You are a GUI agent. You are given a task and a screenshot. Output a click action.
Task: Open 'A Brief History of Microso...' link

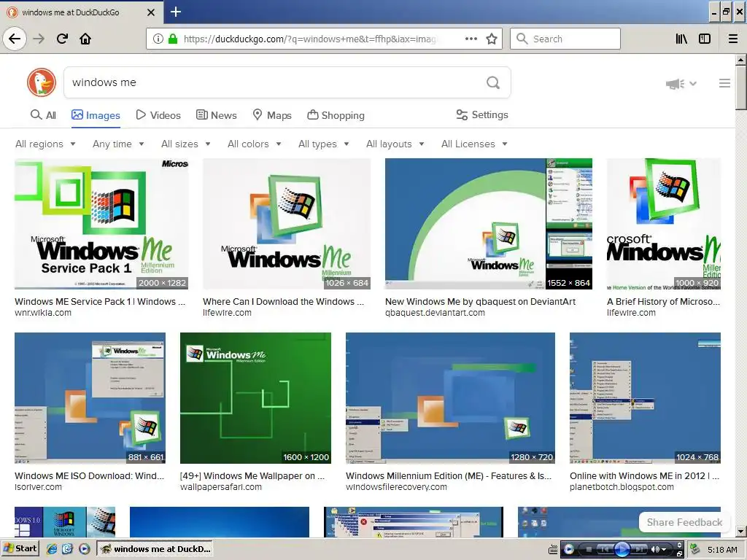tap(663, 301)
